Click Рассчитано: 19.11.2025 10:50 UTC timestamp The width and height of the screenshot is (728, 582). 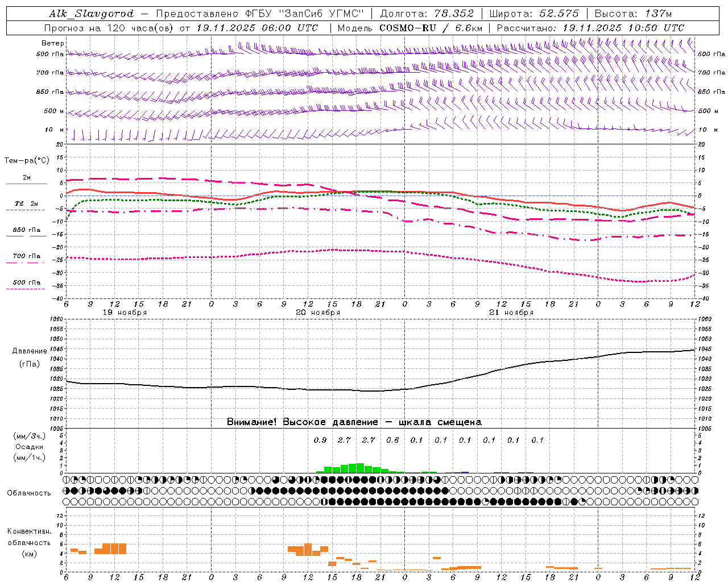[590, 28]
